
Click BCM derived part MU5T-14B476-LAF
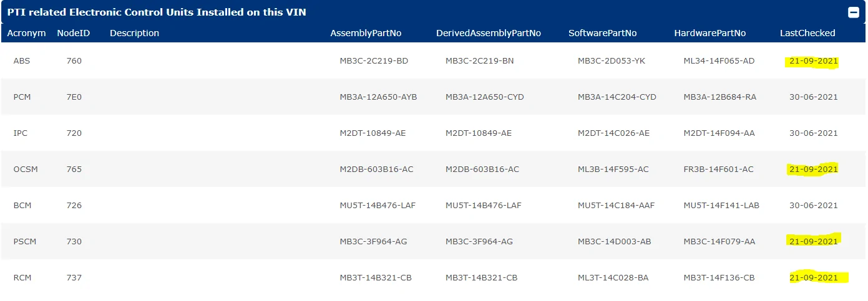(x=483, y=206)
